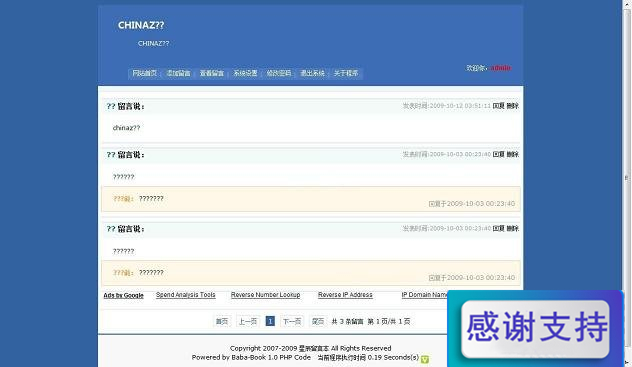Click the 2009-10-12 03:51:11 timestamp
This screenshot has width=632, height=367.
(460, 106)
